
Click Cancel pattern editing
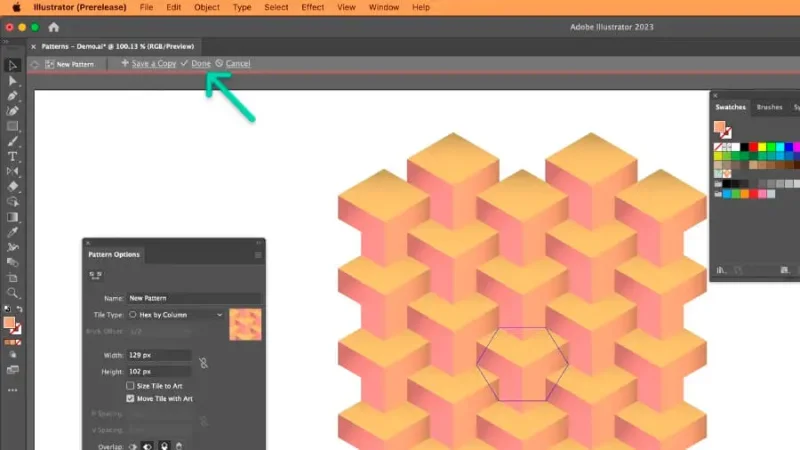(238, 64)
